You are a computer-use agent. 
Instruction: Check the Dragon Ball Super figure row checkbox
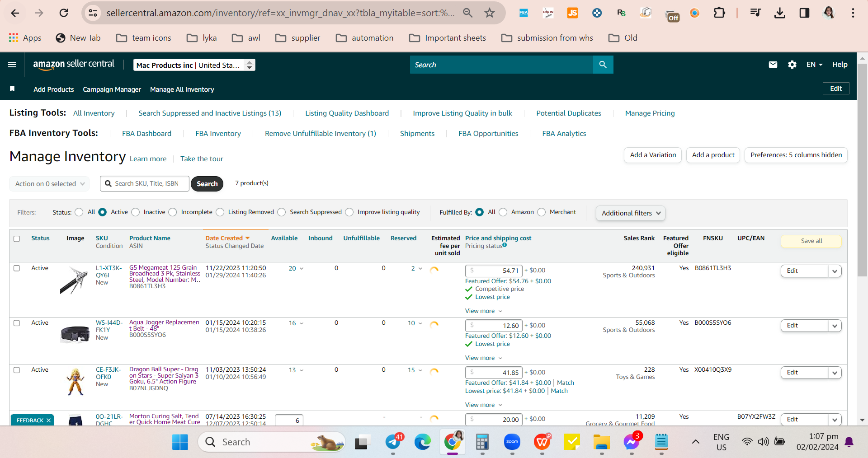(17, 370)
